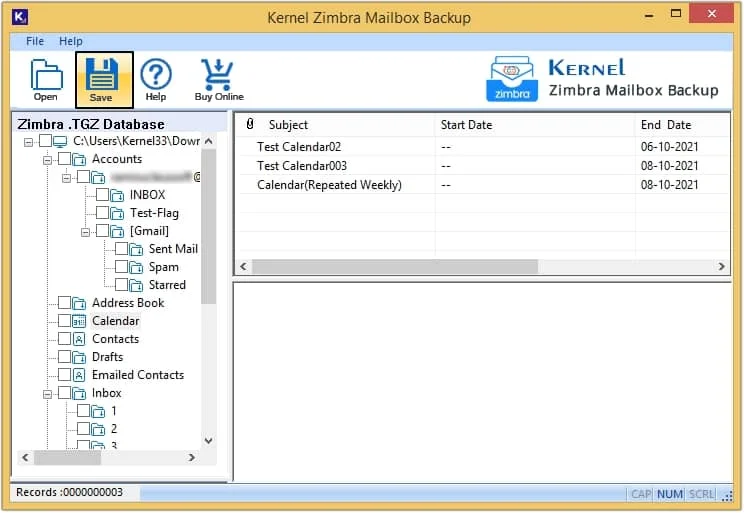Open the Help menu
This screenshot has width=744, height=513.
[x=71, y=41]
